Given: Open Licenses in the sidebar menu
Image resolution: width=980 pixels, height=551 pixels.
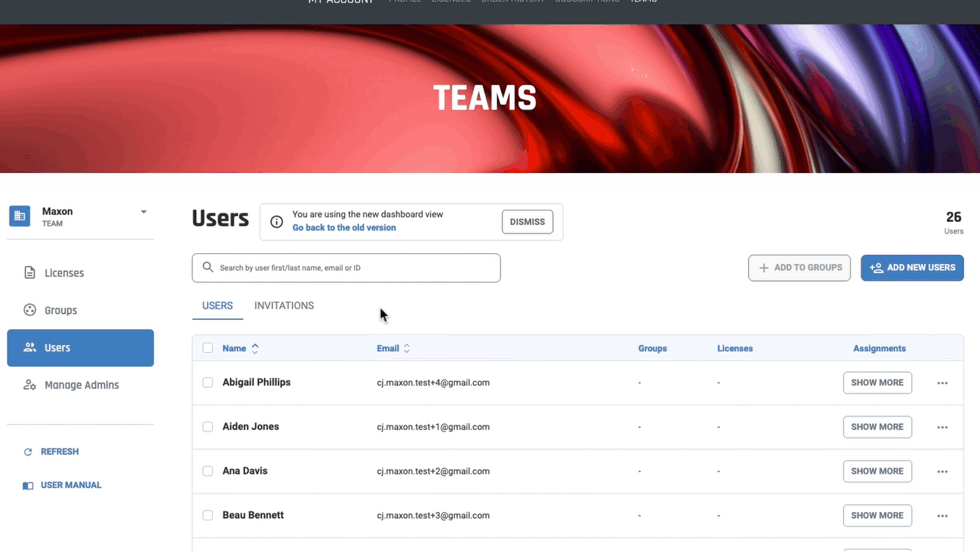Looking at the screenshot, I should click(80, 273).
